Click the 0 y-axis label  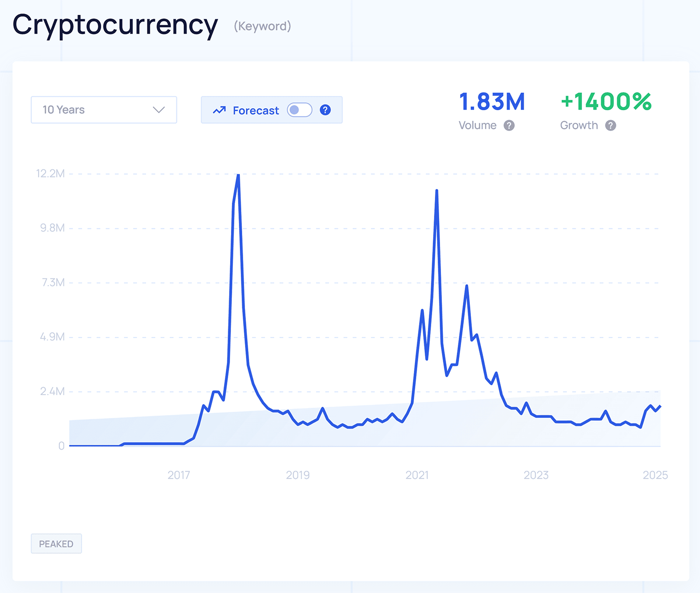tap(62, 446)
